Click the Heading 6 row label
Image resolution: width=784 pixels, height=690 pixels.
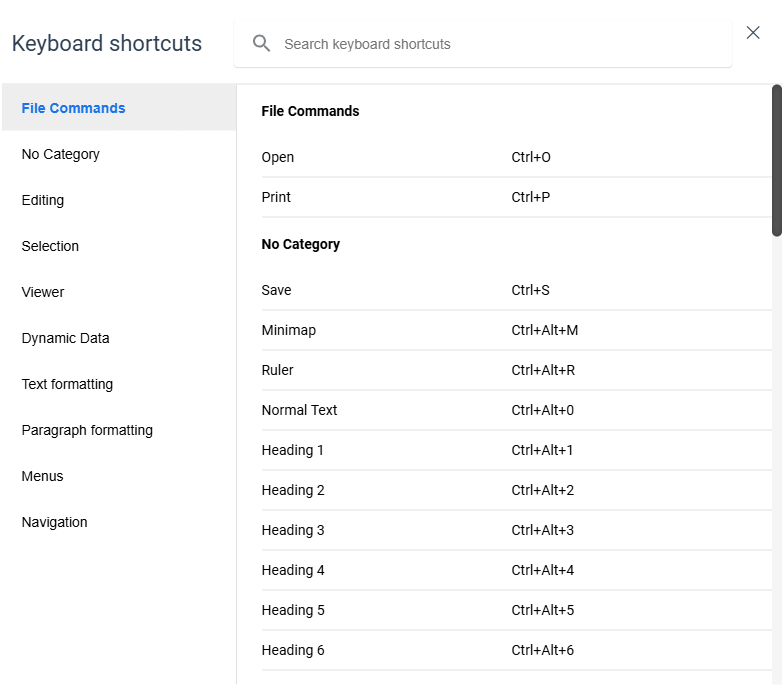click(293, 650)
